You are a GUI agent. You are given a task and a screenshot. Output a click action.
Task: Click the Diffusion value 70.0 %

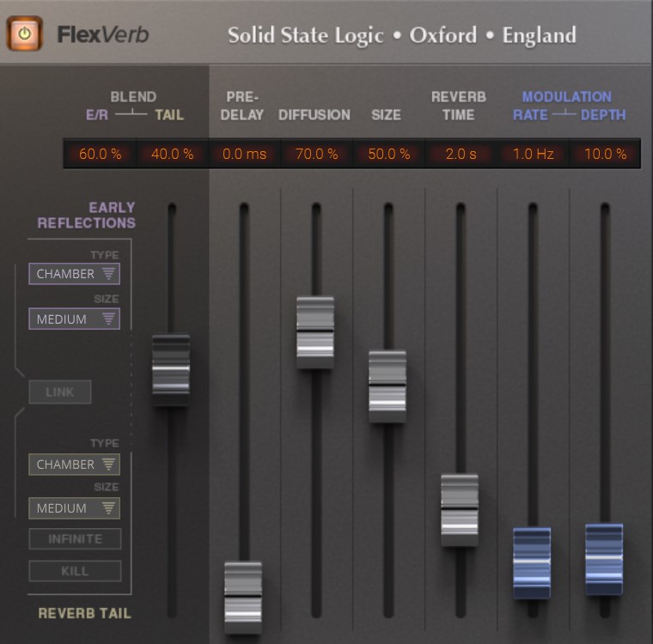pyautogui.click(x=316, y=155)
